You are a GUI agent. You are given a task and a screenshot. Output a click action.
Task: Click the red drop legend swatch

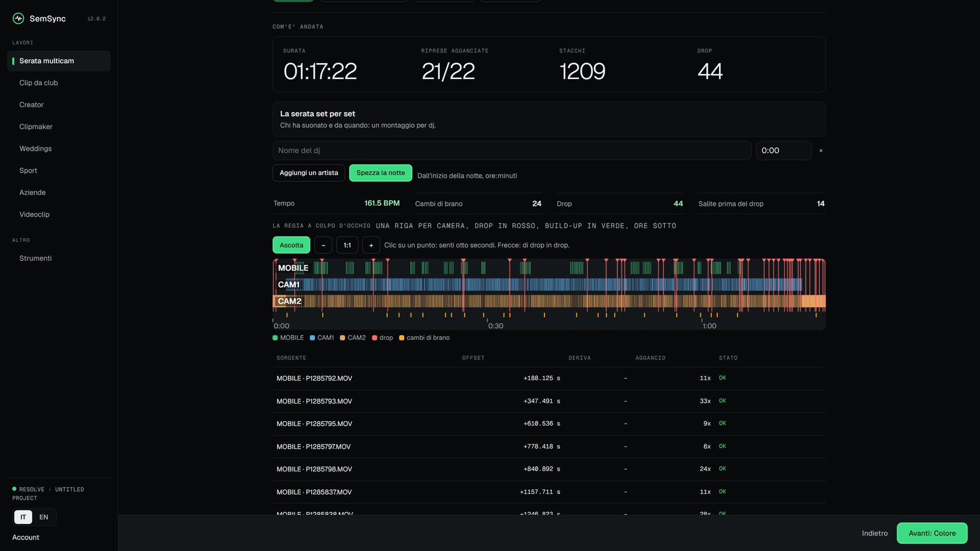point(374,338)
